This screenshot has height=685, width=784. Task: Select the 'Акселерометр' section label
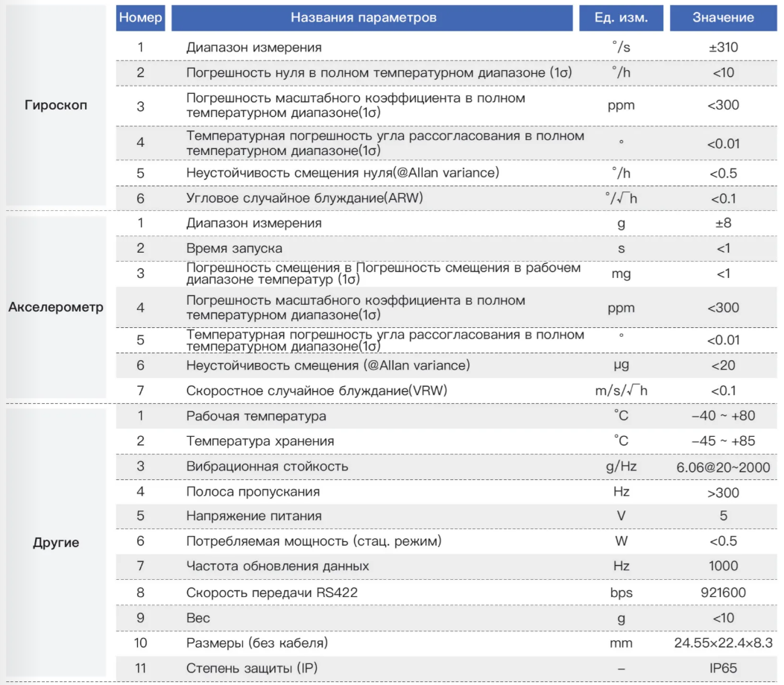coord(56,307)
